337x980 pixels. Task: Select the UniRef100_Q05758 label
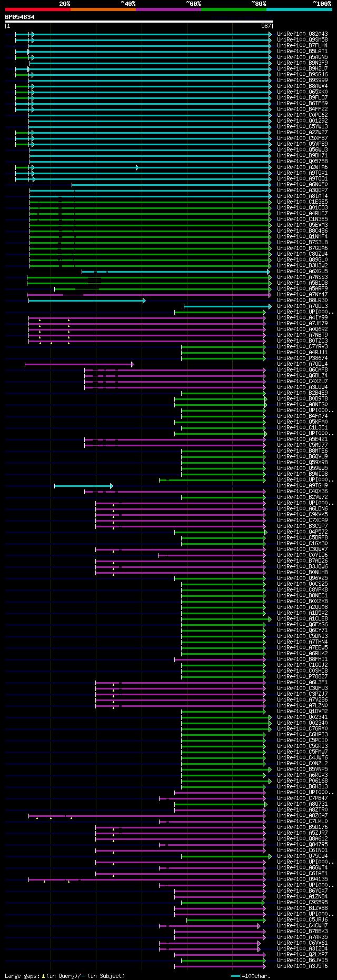(x=302, y=161)
